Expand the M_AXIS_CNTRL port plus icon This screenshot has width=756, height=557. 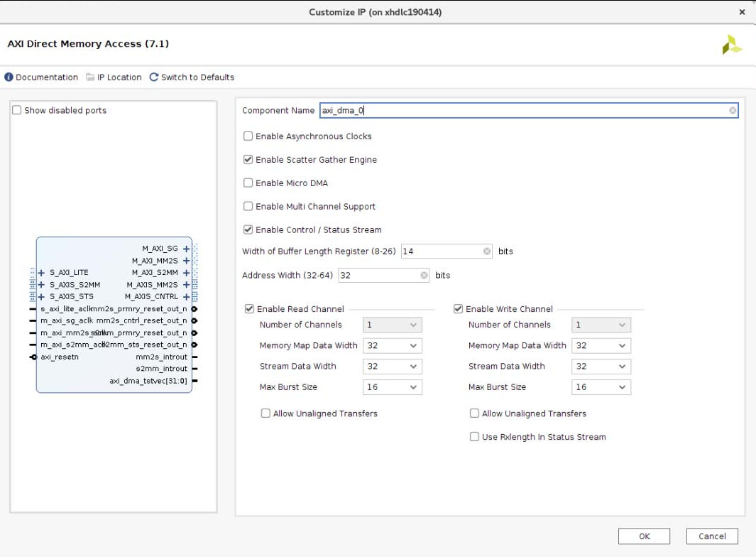(x=186, y=296)
